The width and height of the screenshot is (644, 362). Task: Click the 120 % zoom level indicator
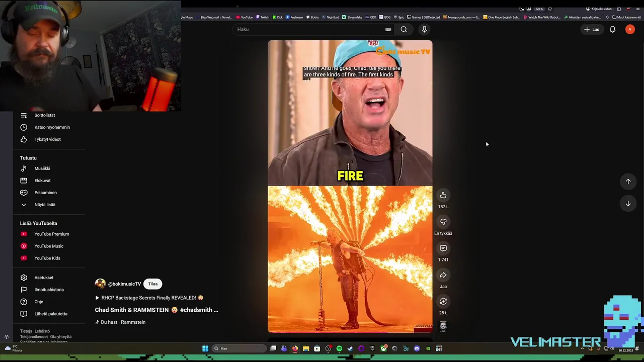(x=539, y=9)
